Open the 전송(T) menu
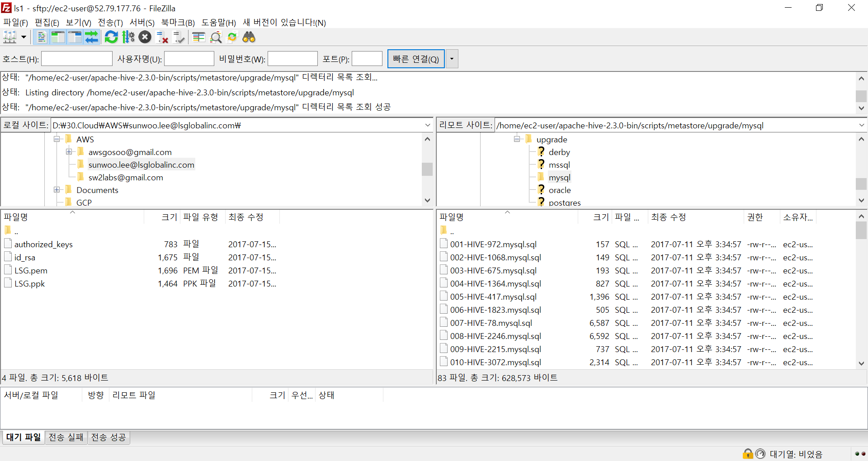Screen dimensions: 868x461 tap(110, 22)
